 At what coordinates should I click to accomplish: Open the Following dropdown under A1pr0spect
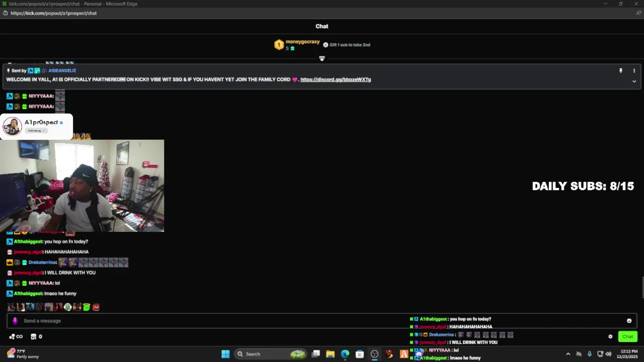point(36,131)
